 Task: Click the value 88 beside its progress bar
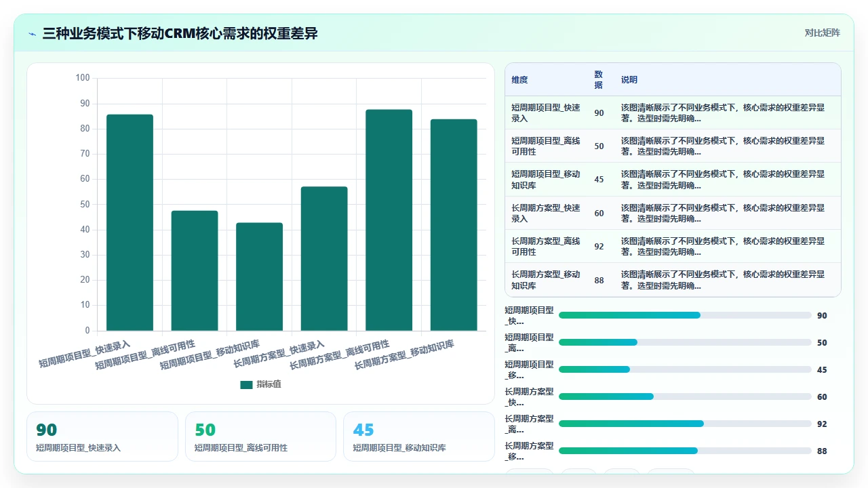tap(822, 451)
